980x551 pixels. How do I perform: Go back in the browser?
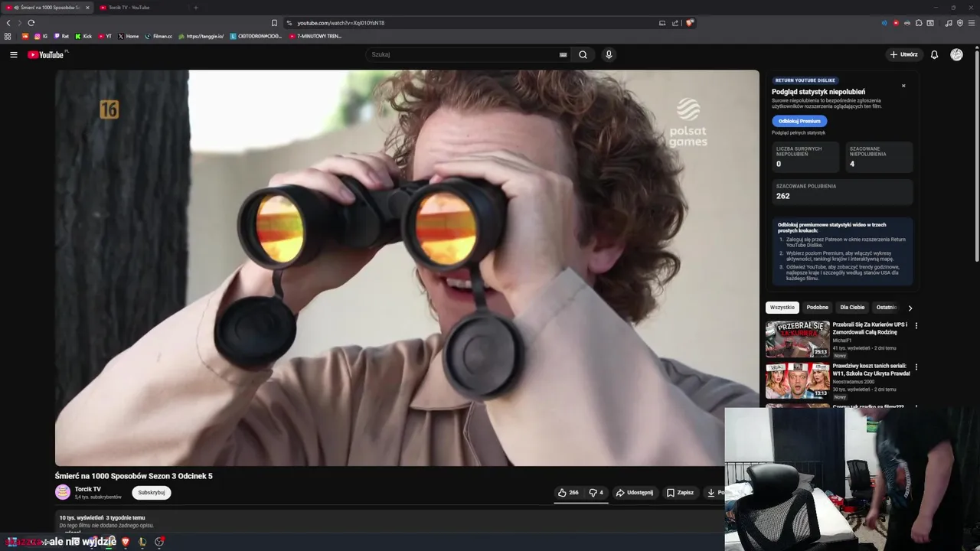pos(8,23)
